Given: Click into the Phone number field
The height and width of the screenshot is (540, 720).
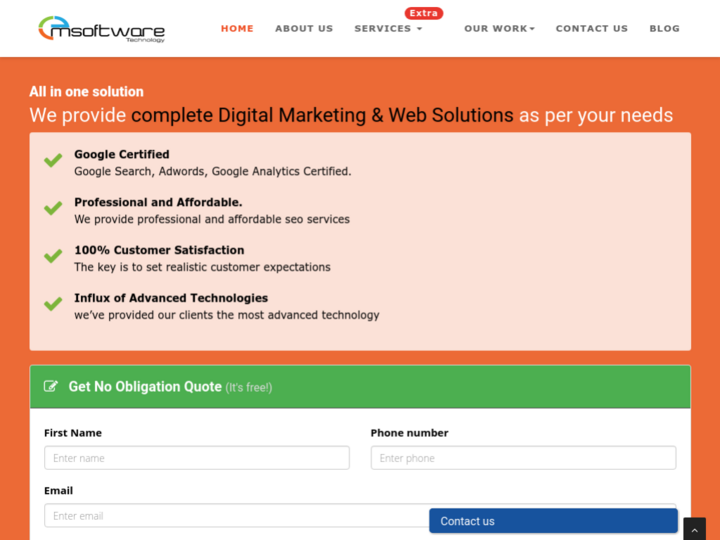Looking at the screenshot, I should 523,458.
